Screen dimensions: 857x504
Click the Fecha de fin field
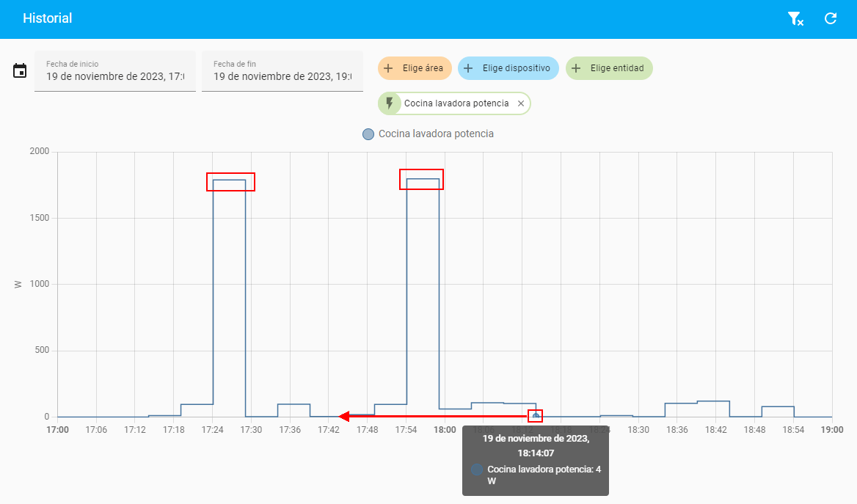pos(282,71)
